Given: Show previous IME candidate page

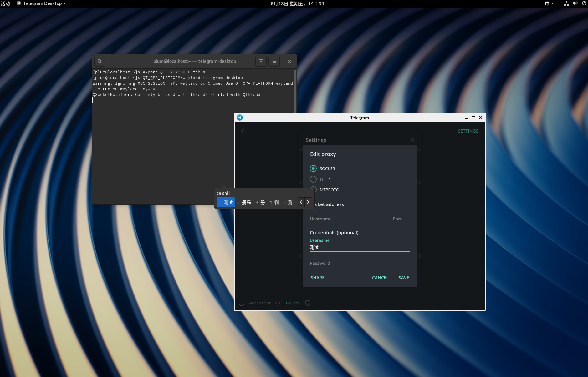Looking at the screenshot, I should 301,202.
